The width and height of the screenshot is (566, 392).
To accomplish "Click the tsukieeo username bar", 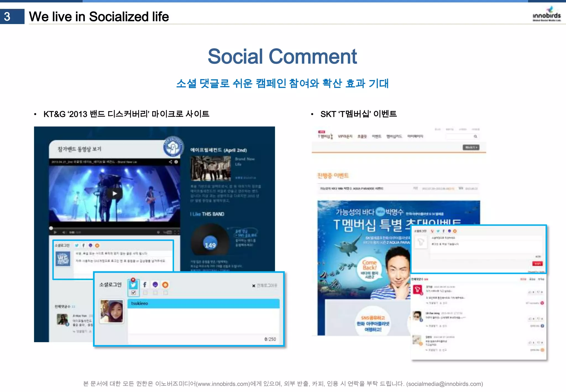I will 203,304.
